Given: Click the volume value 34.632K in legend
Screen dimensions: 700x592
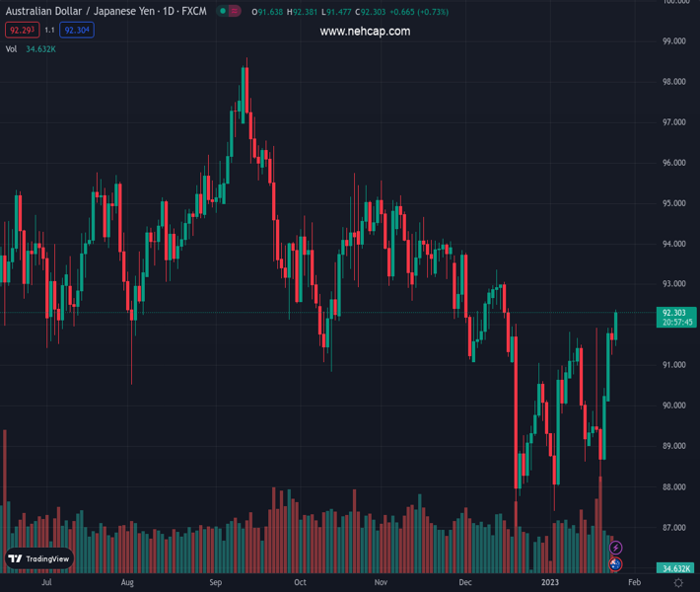Looking at the screenshot, I should coord(41,48).
